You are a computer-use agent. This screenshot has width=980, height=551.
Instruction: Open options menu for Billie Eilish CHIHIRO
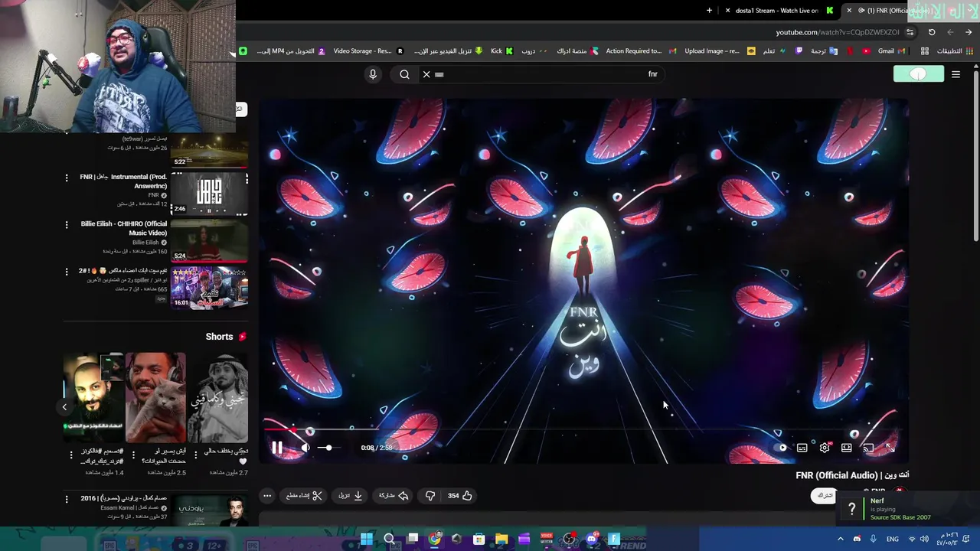67,224
